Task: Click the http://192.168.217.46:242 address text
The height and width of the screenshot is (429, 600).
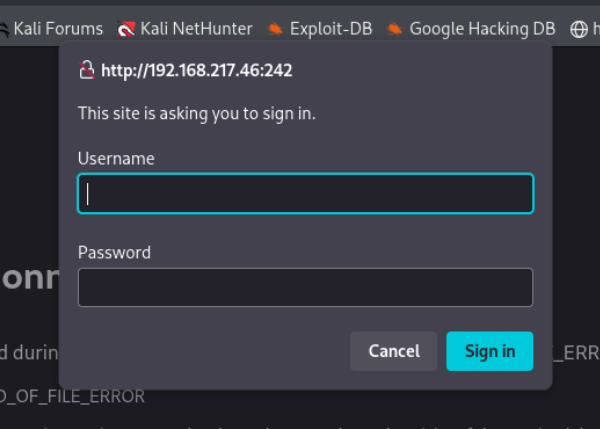Action: (x=197, y=71)
